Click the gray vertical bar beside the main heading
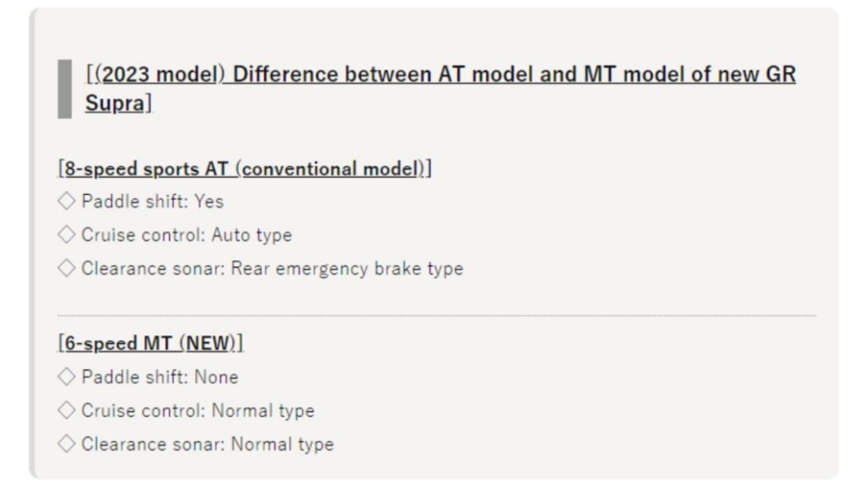This screenshot has height=488, width=868. (x=64, y=88)
